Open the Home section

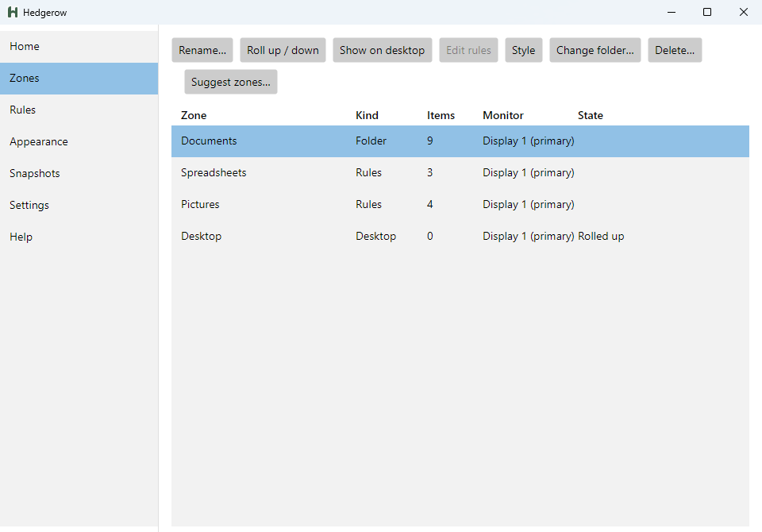click(x=79, y=46)
